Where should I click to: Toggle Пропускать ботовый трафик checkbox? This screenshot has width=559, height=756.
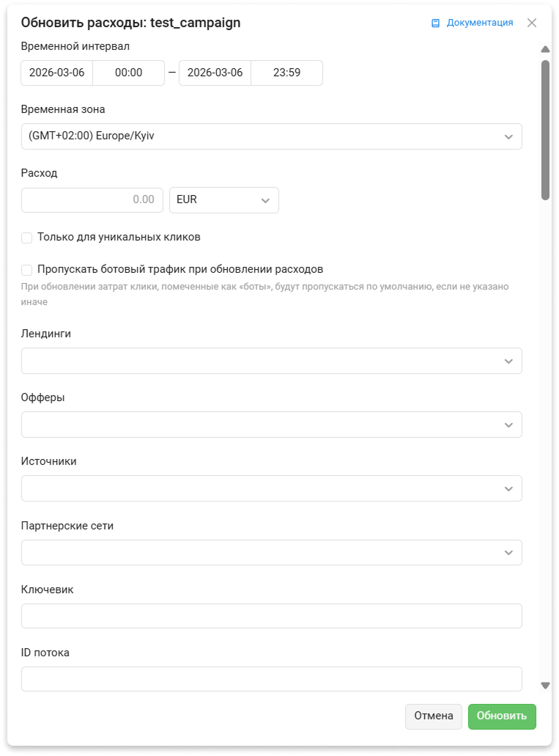(27, 270)
